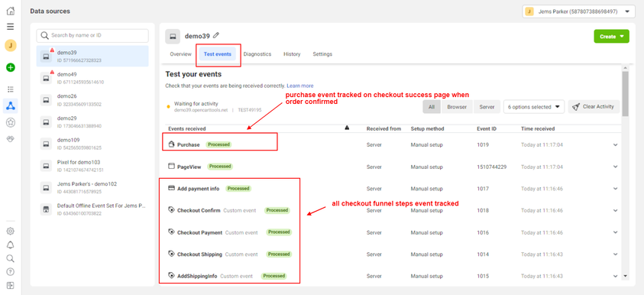Open the green Create dropdown button
Viewport: 644px width, 295px height.
(x=611, y=36)
